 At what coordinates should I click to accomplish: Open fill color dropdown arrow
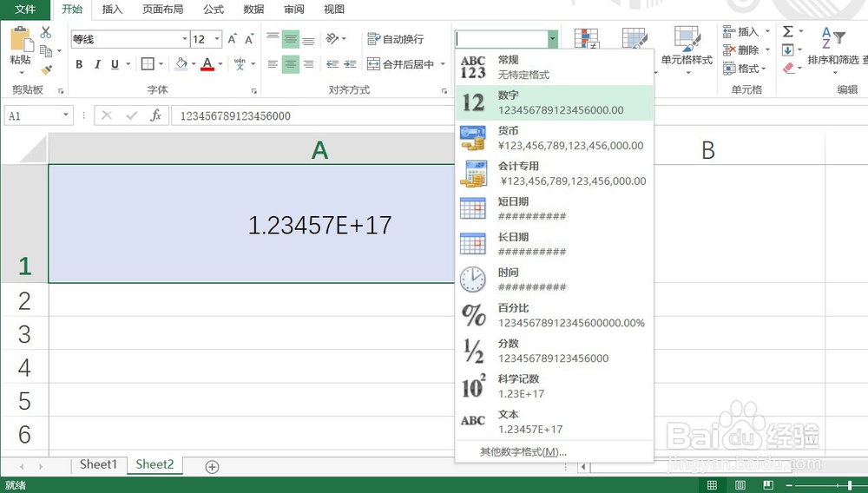click(194, 64)
